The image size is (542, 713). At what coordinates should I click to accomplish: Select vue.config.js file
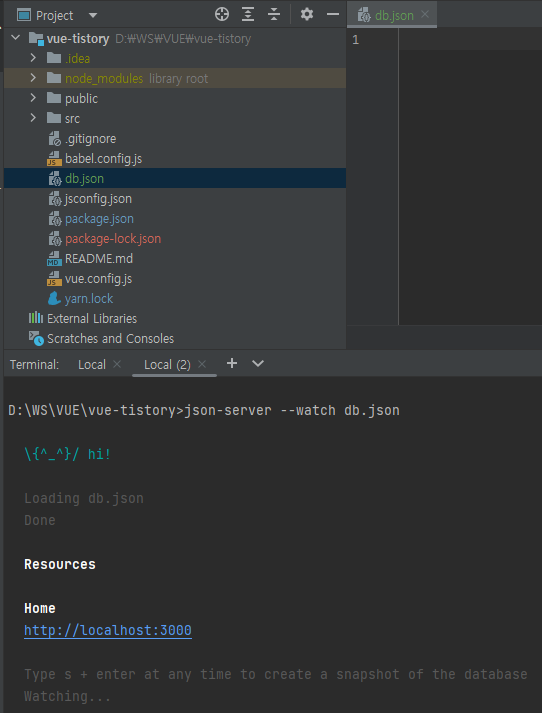(x=98, y=279)
